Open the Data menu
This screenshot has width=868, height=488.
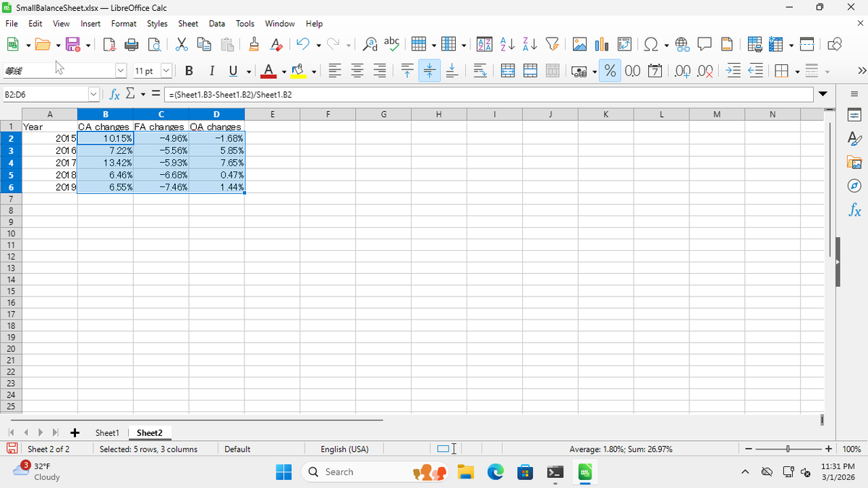click(x=217, y=23)
